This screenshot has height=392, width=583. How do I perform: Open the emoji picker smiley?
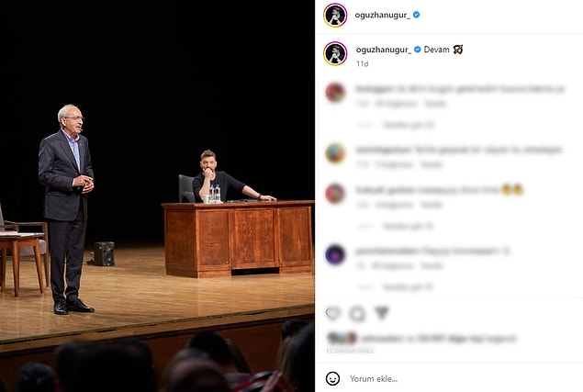[x=332, y=378]
